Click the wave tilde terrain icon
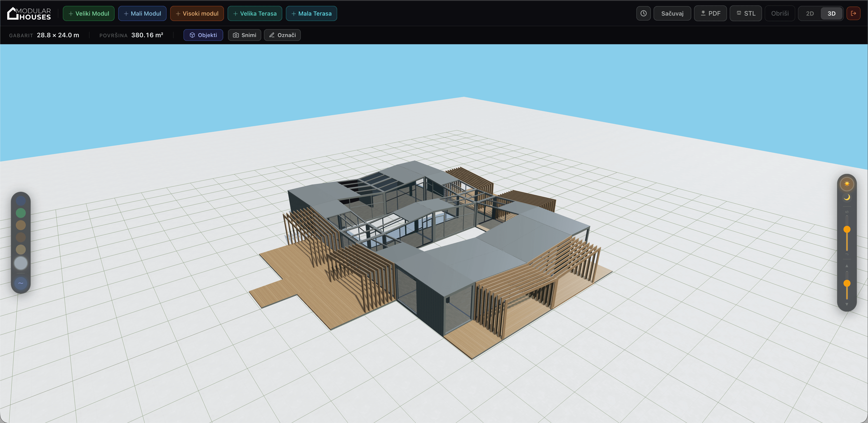Image resolution: width=868 pixels, height=423 pixels. 21,283
